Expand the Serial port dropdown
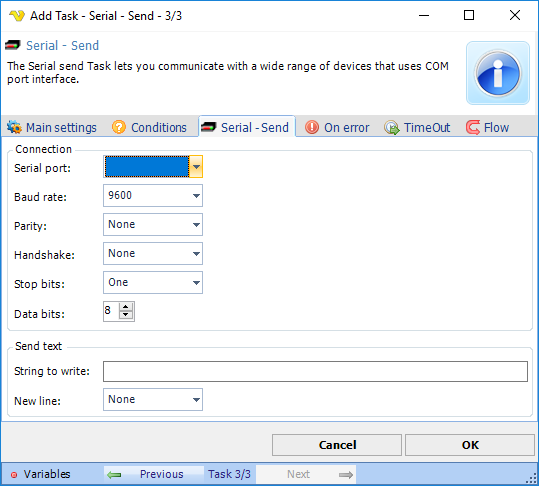539x486 pixels. pyautogui.click(x=196, y=166)
